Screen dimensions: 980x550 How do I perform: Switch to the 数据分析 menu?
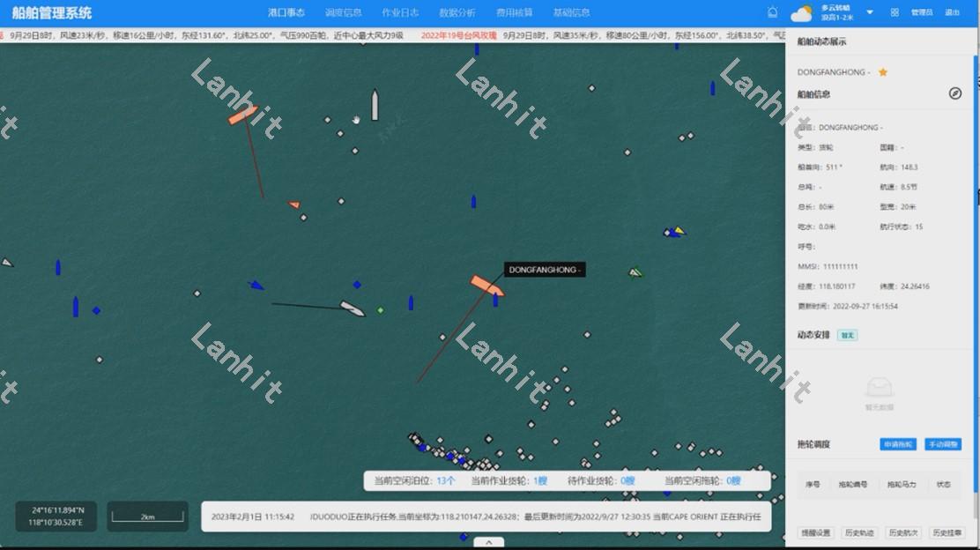(x=457, y=12)
